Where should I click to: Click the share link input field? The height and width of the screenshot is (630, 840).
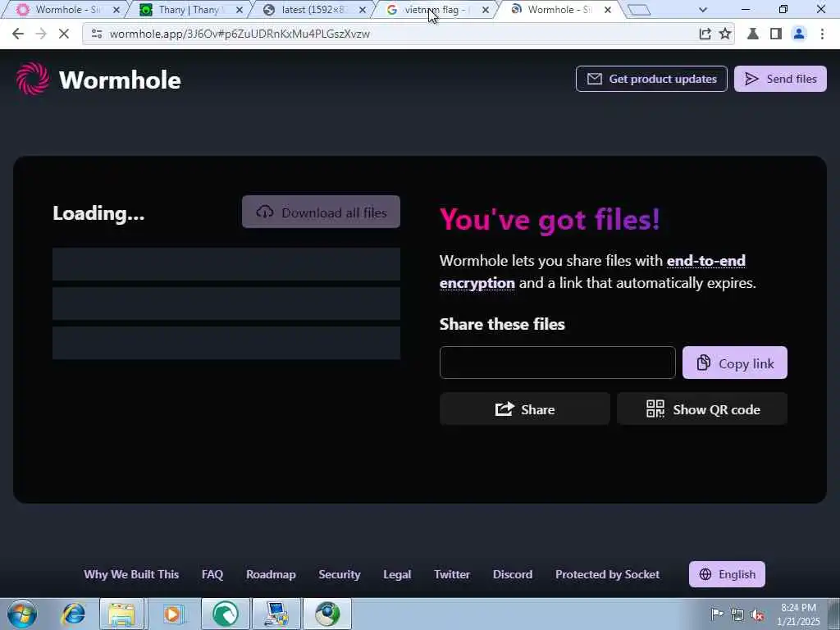coord(557,363)
